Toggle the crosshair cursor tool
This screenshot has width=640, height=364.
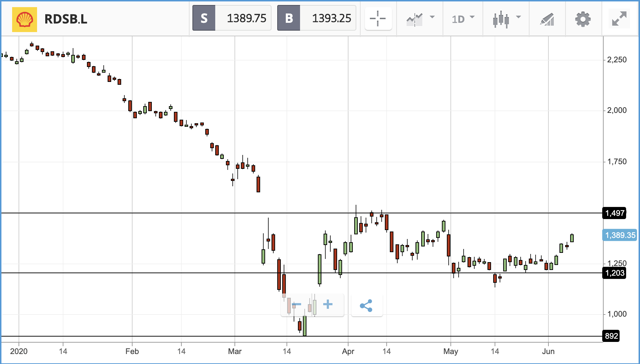pyautogui.click(x=378, y=18)
